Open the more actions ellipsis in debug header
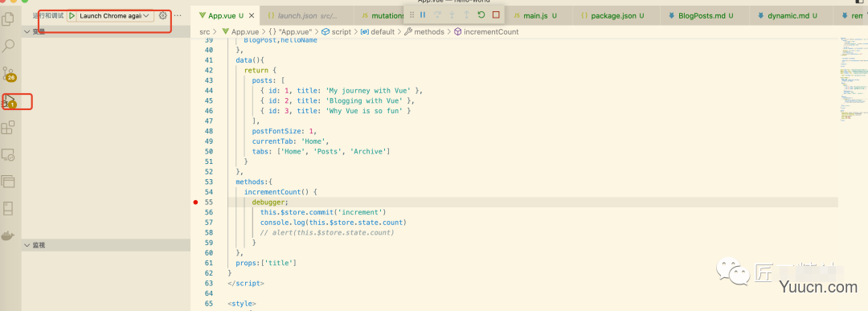Image resolution: width=868 pixels, height=311 pixels. (178, 15)
